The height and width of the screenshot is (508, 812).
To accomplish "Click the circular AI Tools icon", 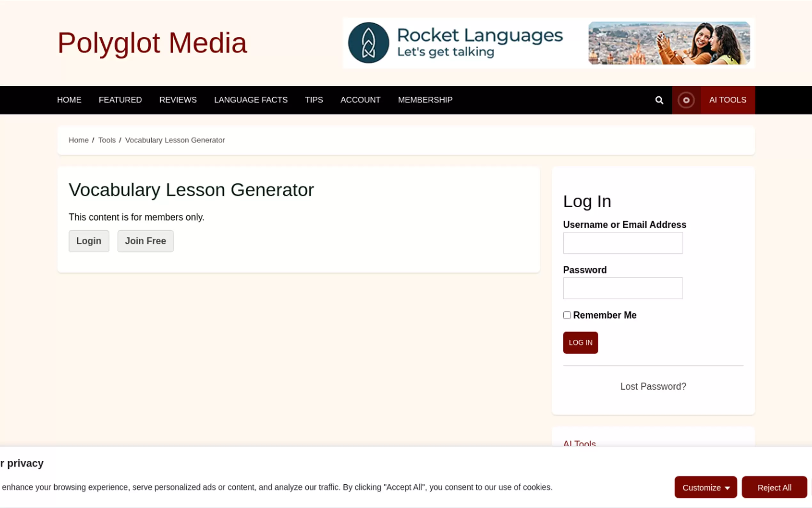I will pyautogui.click(x=686, y=100).
